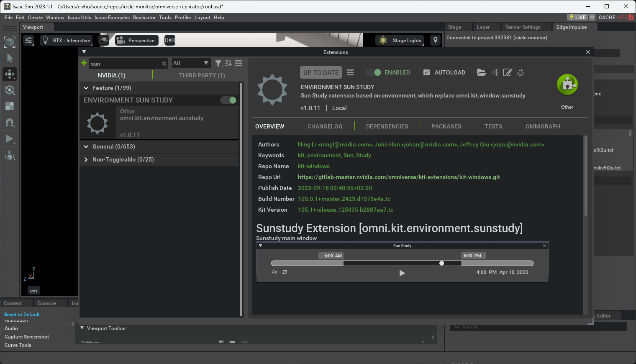Click the filter funnel icon in Extensions
636x364 pixels.
(x=218, y=63)
